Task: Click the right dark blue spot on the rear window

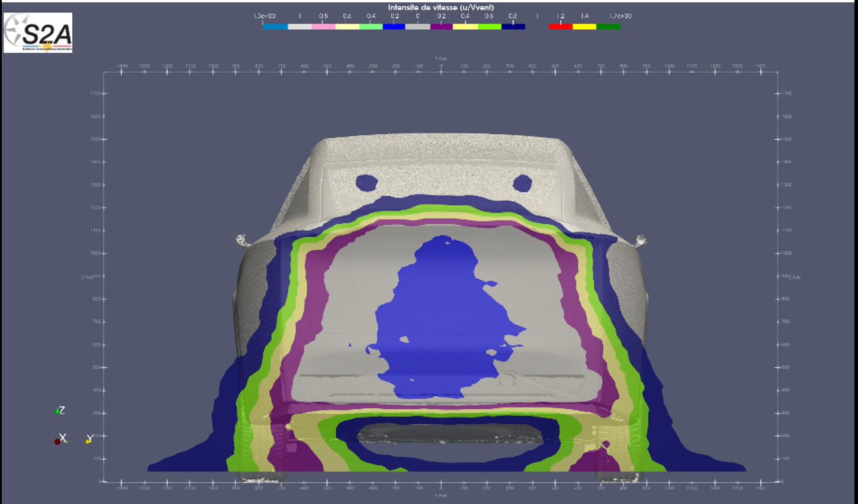Action: [x=522, y=183]
